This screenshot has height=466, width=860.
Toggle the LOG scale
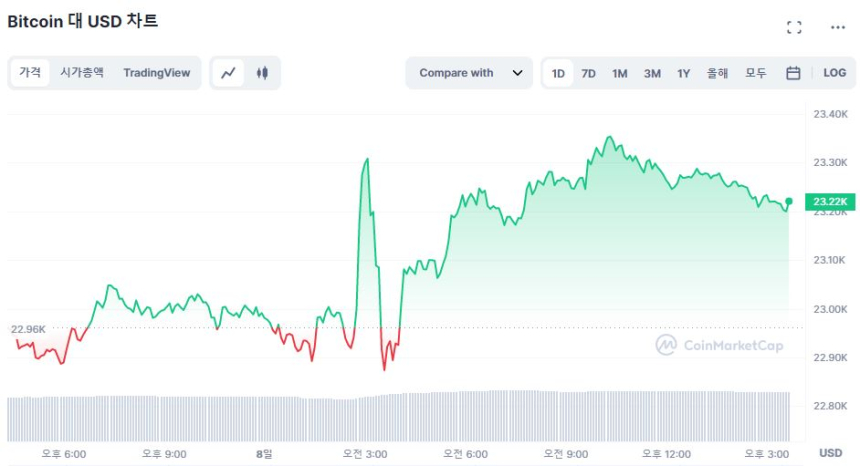(834, 73)
